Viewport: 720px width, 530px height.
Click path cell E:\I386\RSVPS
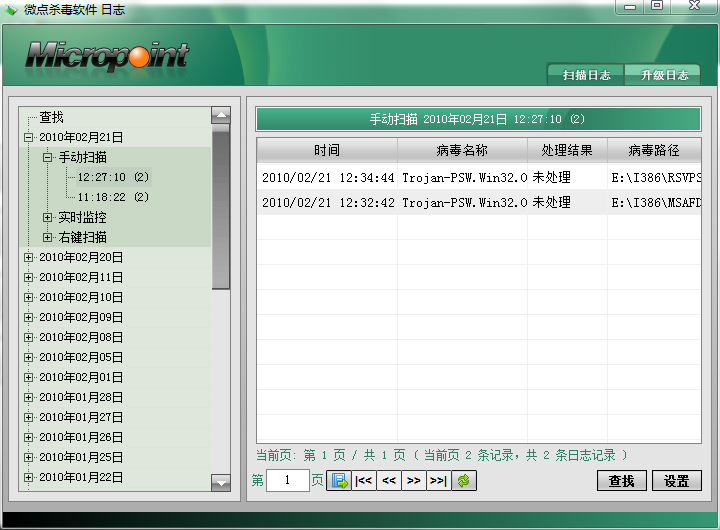click(656, 177)
